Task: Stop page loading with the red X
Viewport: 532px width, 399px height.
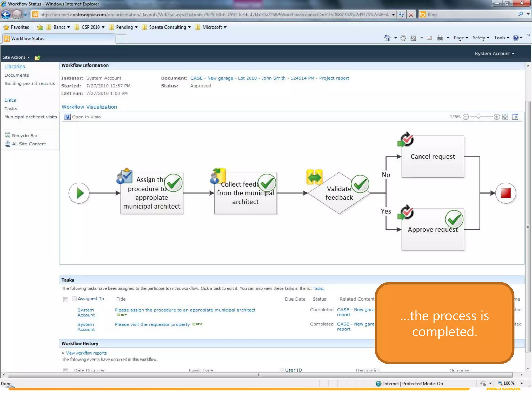Action: pyautogui.click(x=411, y=15)
